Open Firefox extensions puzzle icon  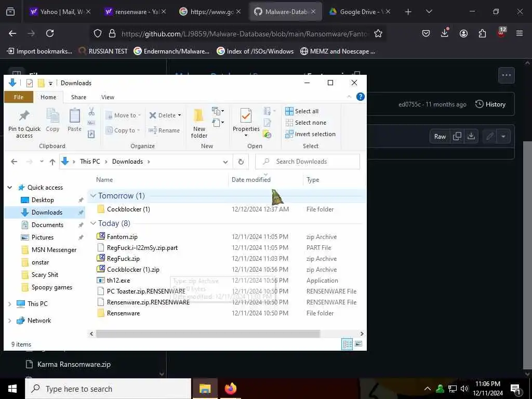(482, 33)
